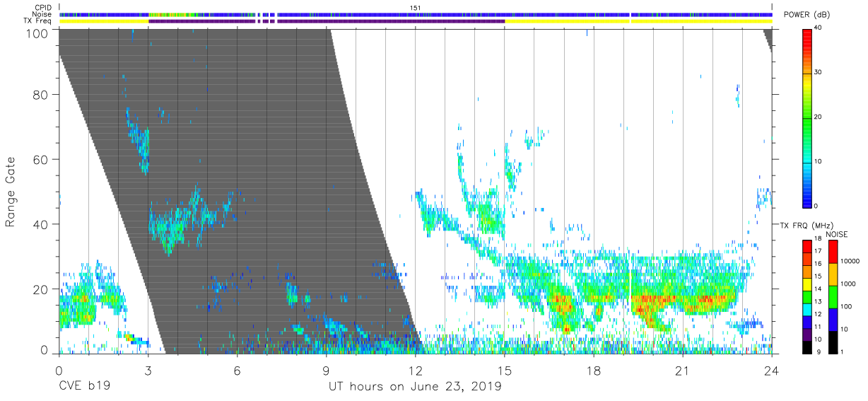Click the x-axis tick label '9'
868x401 pixels.
point(326,371)
